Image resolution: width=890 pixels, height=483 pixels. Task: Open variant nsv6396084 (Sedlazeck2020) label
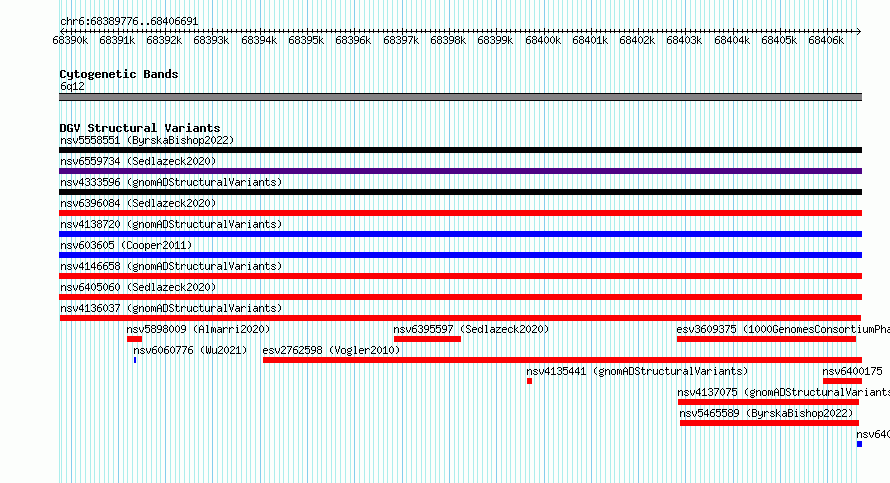pyautogui.click(x=138, y=203)
